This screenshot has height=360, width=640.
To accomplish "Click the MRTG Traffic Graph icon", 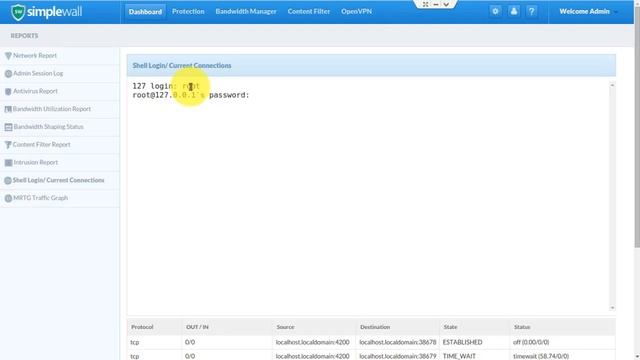I will (8, 198).
